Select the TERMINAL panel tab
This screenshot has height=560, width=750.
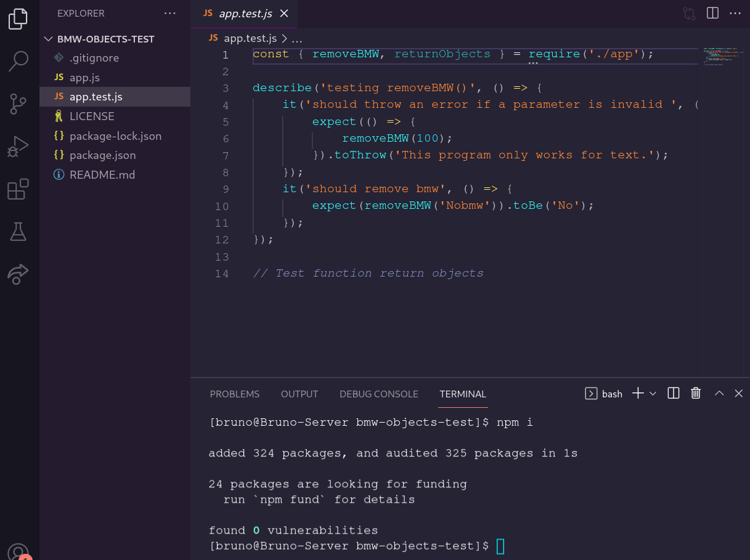click(463, 394)
